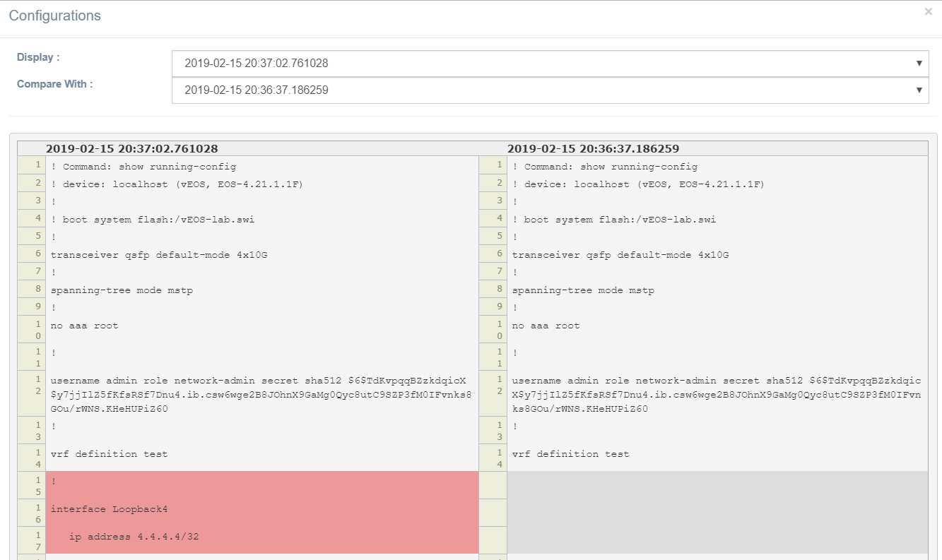Click right pane device localhost vEOS line
Image resolution: width=942 pixels, height=560 pixels.
(638, 184)
